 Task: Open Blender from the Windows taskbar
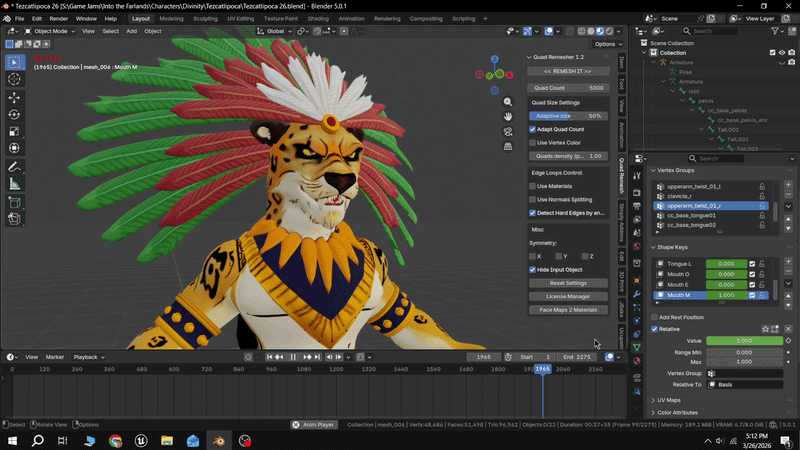[x=219, y=441]
